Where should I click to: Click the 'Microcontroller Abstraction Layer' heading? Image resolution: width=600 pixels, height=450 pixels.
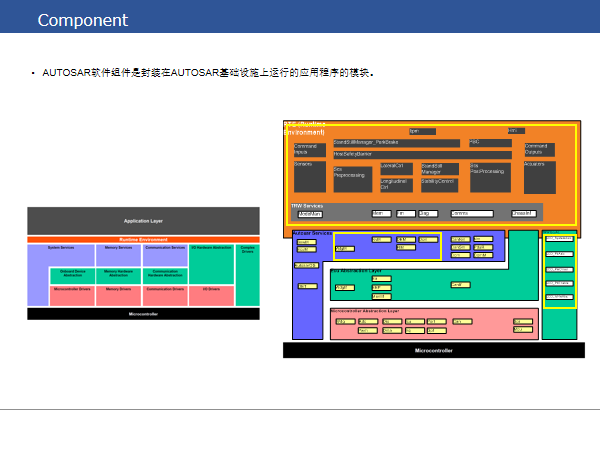click(x=365, y=311)
